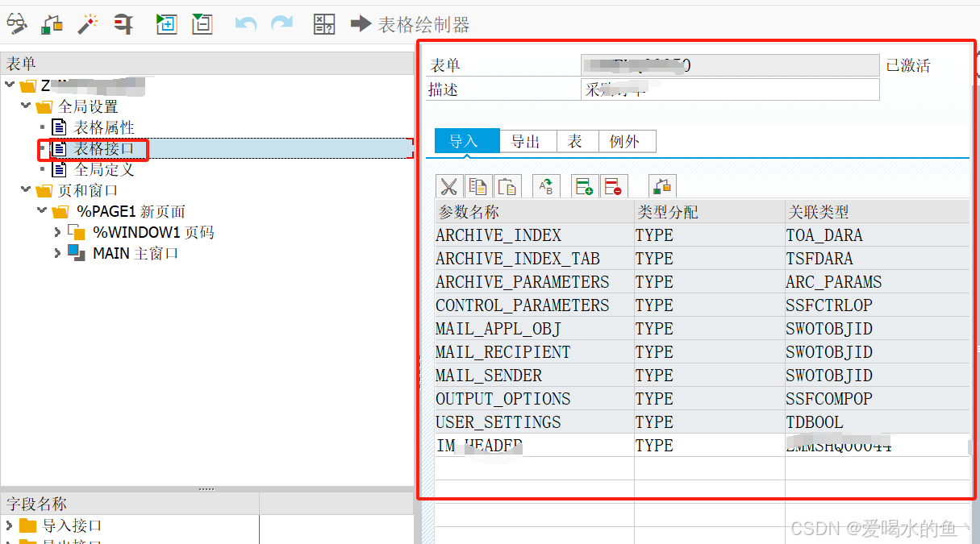The width and height of the screenshot is (980, 544).
Task: Click the MAIN window icon in the tree
Action: pos(76,253)
